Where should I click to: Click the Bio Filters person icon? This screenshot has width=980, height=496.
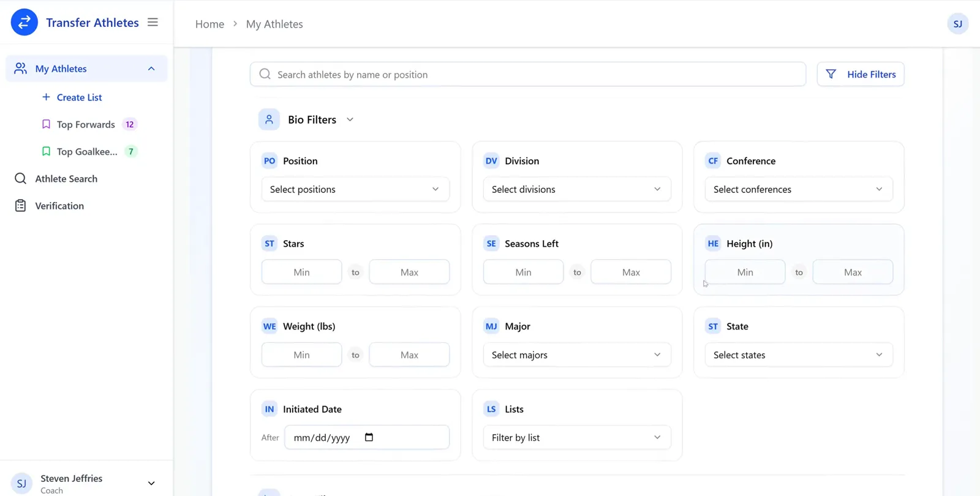(x=269, y=119)
